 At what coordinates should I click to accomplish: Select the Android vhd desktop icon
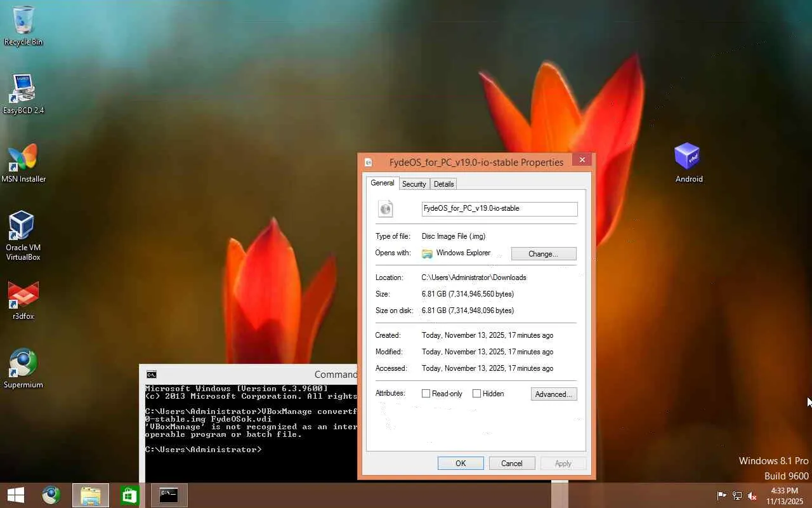pos(689,163)
